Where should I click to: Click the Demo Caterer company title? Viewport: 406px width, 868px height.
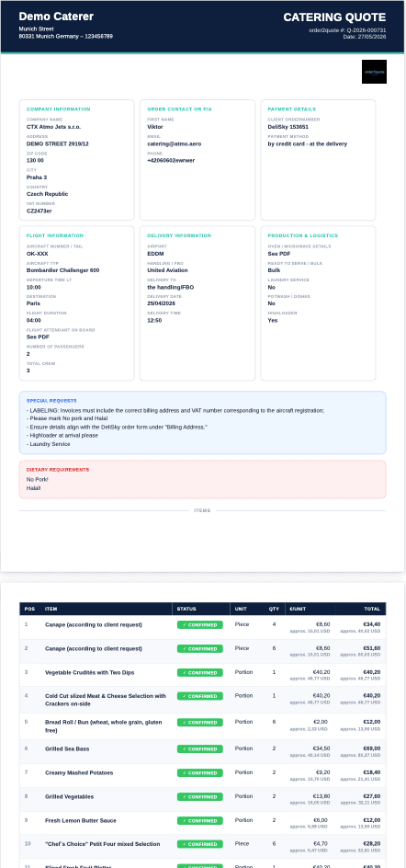point(56,17)
